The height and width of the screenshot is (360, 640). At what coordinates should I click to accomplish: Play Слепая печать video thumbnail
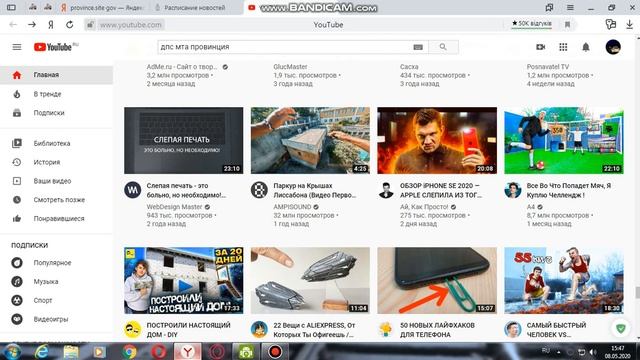184,140
